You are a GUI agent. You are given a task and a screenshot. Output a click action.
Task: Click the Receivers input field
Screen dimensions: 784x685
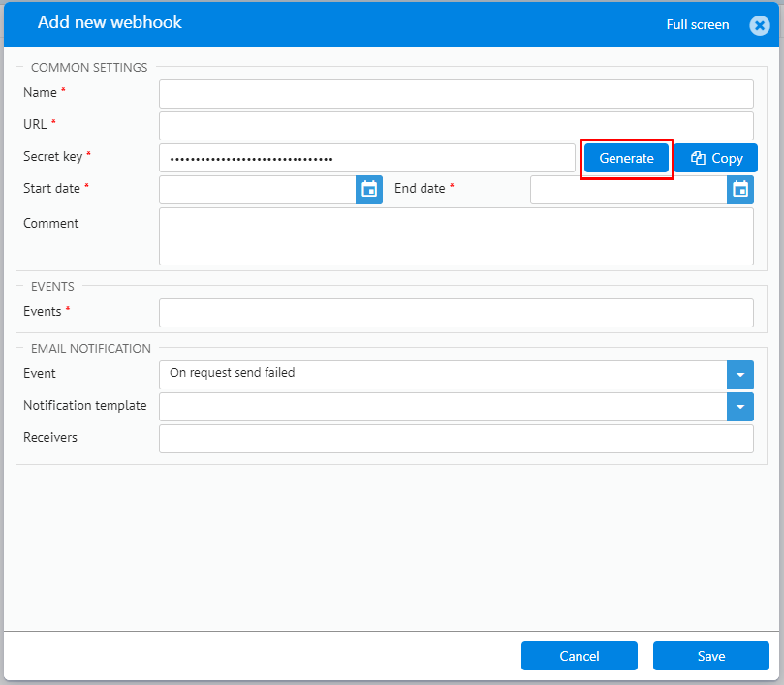456,439
